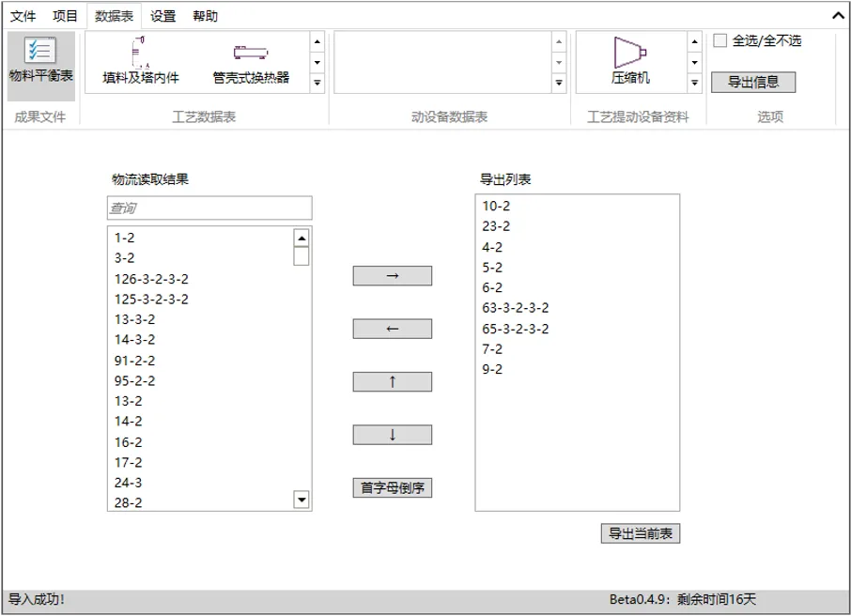Image resolution: width=851 pixels, height=616 pixels.
Task: Select the 填料及塔内件 tower internals icon
Action: 141,61
